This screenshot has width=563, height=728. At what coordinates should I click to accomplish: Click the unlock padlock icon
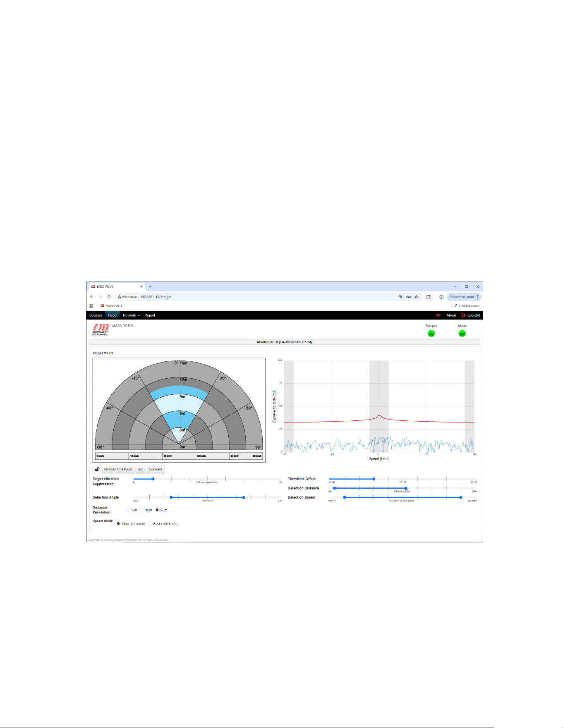tap(97, 470)
